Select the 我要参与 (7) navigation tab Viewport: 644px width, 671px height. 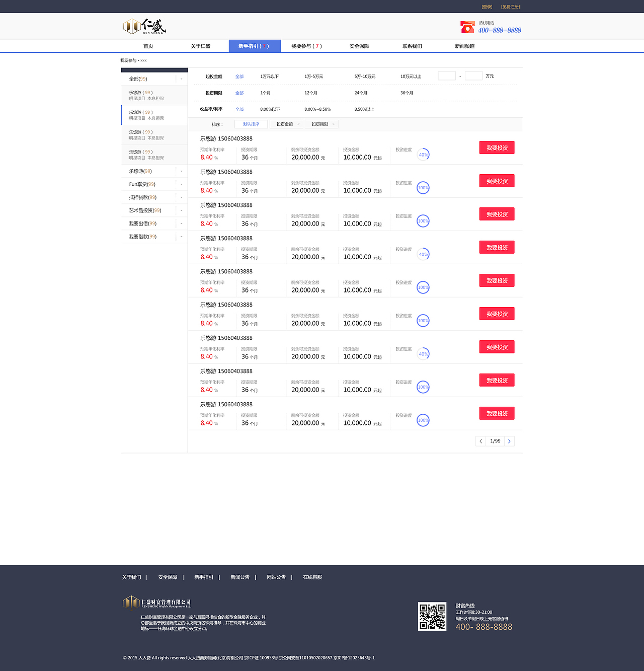(x=306, y=46)
